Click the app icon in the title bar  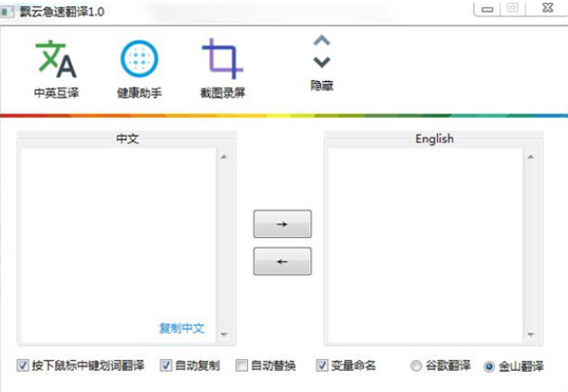click(8, 9)
